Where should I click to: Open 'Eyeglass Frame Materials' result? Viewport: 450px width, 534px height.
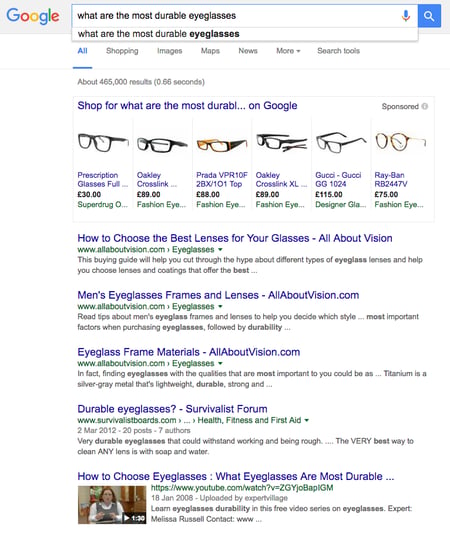pyautogui.click(x=189, y=352)
